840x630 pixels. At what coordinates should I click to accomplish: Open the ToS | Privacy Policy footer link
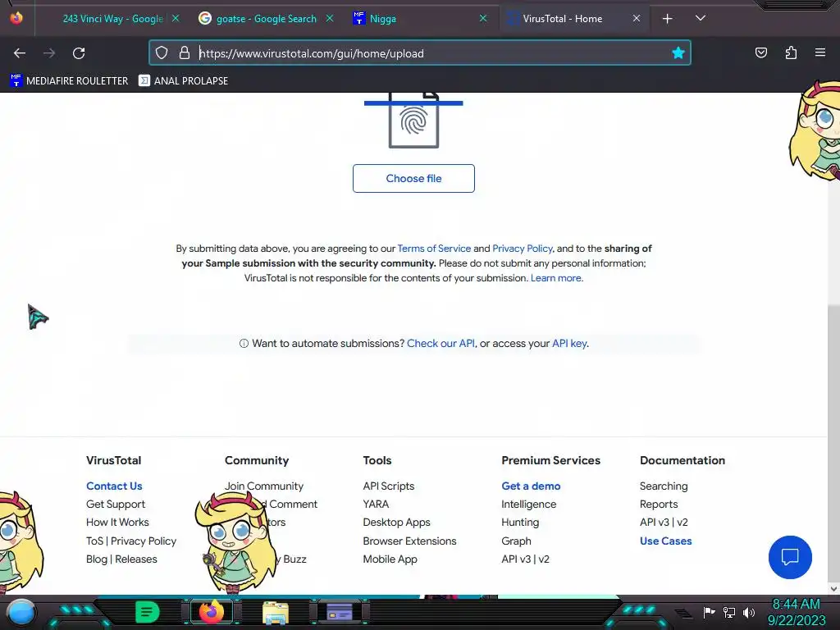click(131, 541)
